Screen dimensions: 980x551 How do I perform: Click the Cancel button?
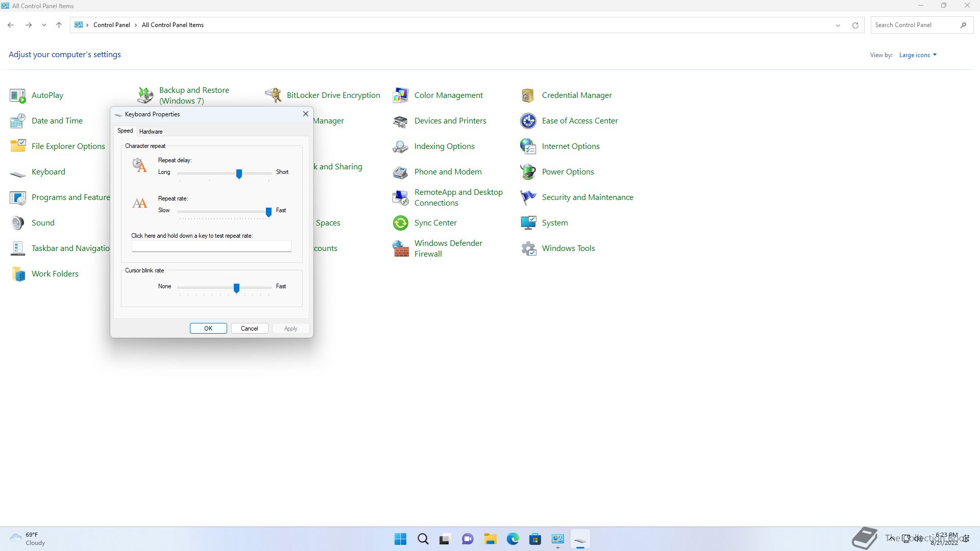(x=250, y=329)
